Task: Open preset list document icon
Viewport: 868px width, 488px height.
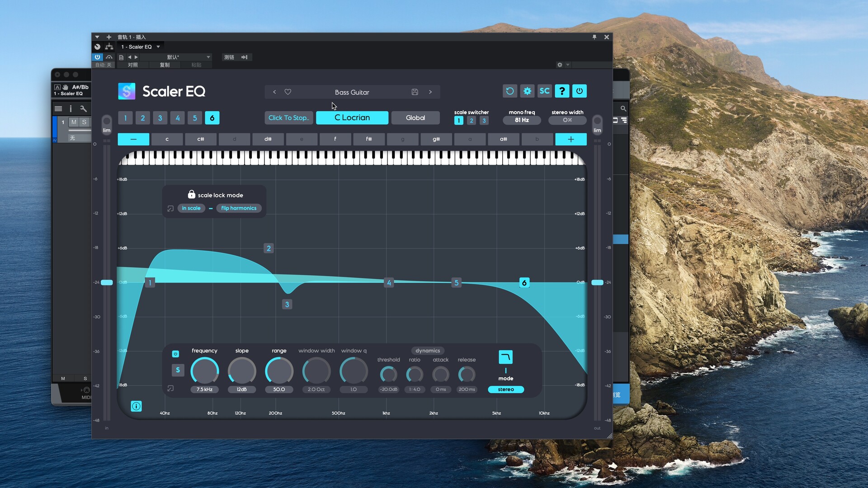Action: click(121, 57)
